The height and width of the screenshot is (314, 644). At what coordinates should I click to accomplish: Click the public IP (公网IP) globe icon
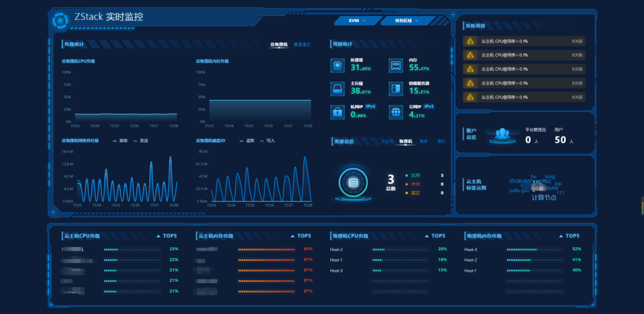point(395,111)
